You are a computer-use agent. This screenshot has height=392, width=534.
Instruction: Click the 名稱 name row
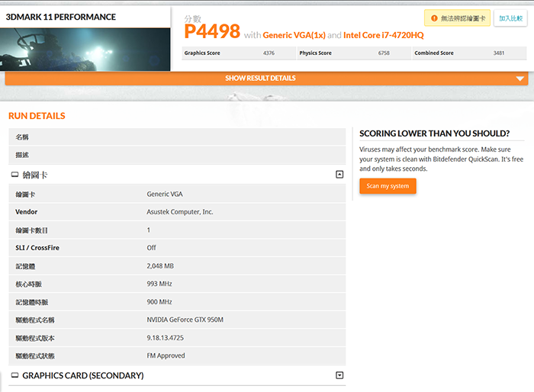click(x=177, y=137)
